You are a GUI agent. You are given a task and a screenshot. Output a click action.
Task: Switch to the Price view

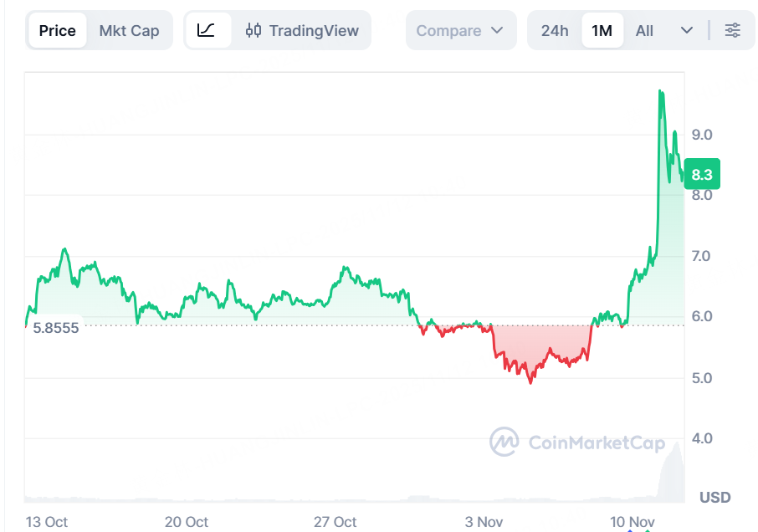point(57,31)
